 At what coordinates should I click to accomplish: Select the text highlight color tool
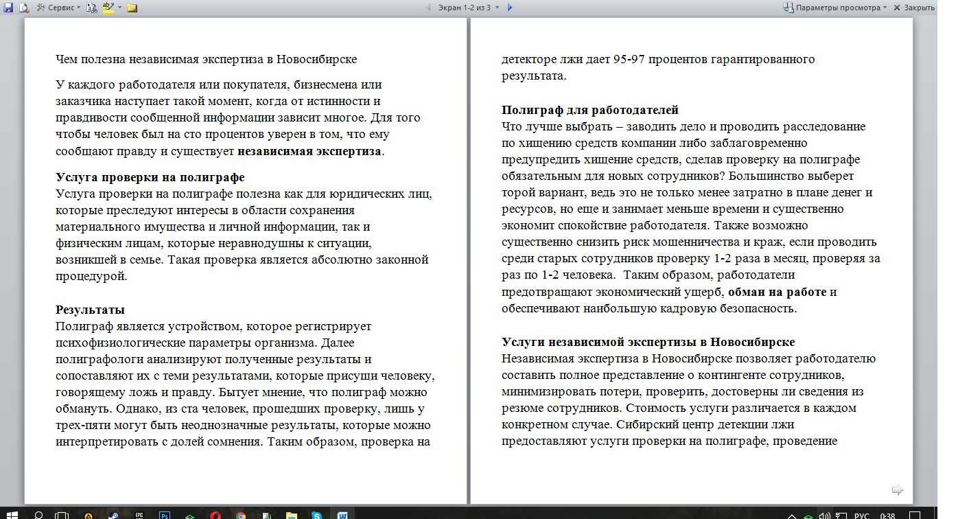108,8
